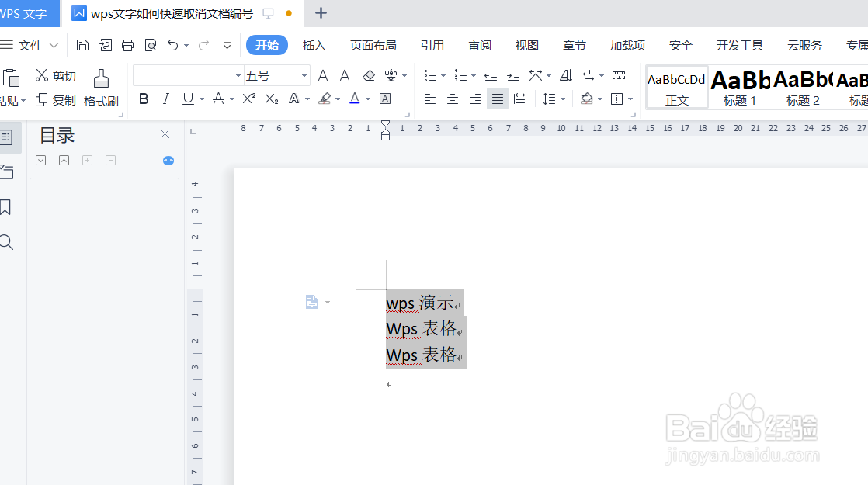Viewport: 868px width, 485px height.
Task: Expand quick access toolbar customize arrow
Action: [227, 45]
